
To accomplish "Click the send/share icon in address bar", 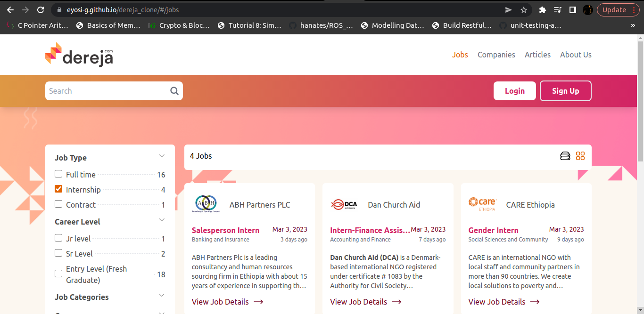I will (508, 9).
